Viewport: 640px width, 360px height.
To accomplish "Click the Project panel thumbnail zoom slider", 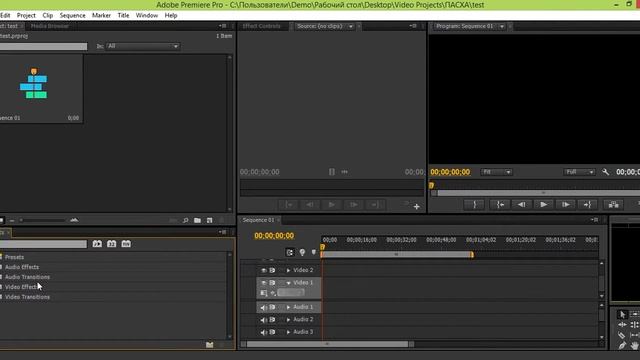I will click(42, 220).
